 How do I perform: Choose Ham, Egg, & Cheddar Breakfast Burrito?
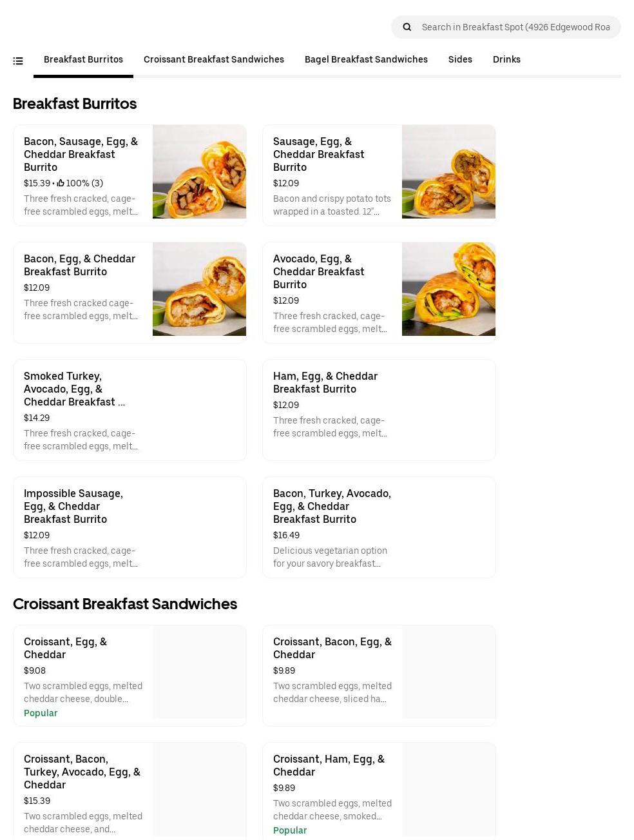tap(379, 410)
